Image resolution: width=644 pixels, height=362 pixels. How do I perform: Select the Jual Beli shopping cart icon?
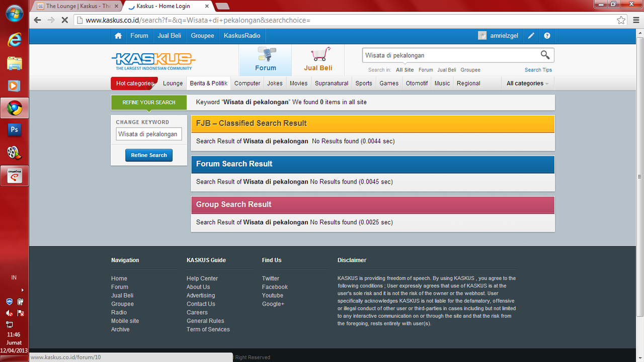coord(318,59)
